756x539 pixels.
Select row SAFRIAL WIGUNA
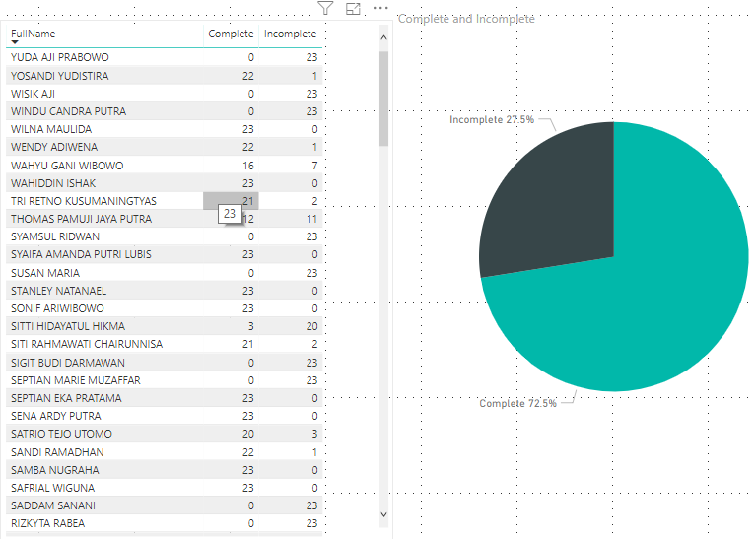164,488
